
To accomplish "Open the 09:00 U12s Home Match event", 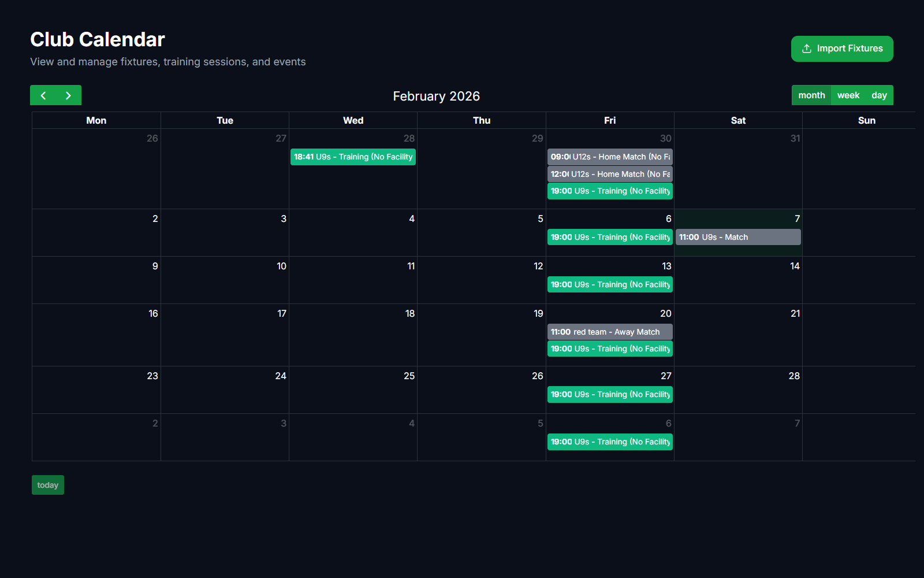I will pyautogui.click(x=610, y=157).
